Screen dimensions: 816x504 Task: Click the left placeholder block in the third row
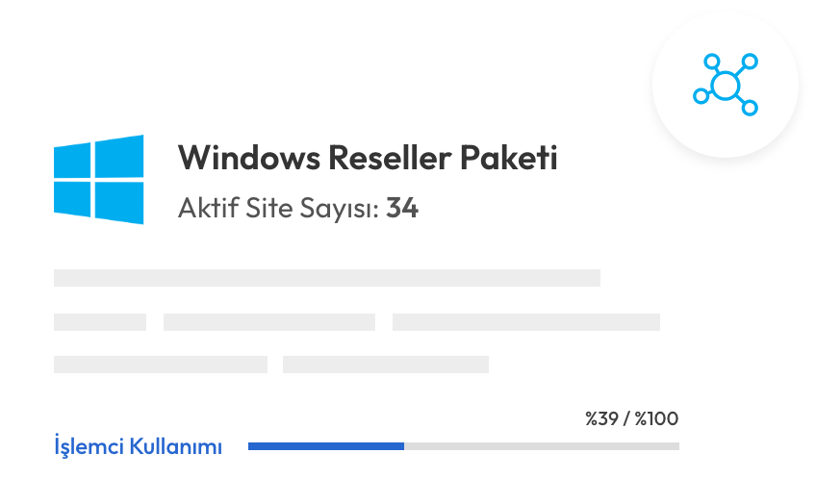(x=161, y=365)
